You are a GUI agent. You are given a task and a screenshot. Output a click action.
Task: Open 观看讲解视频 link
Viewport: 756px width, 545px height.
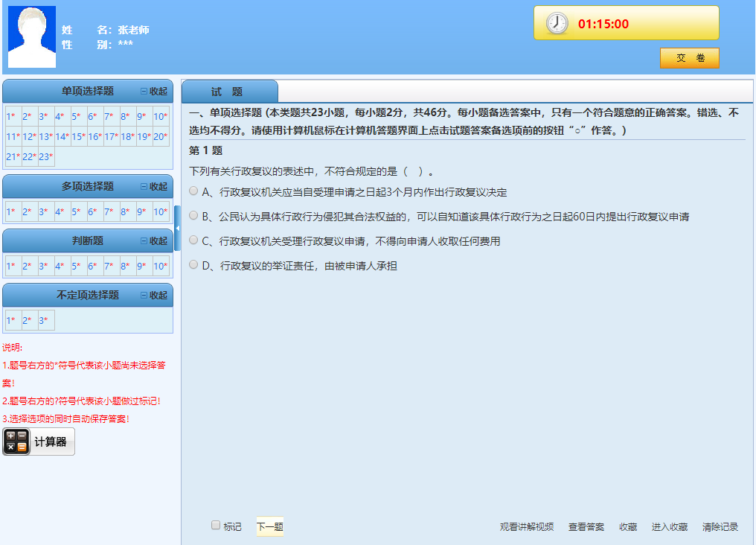pos(527,527)
